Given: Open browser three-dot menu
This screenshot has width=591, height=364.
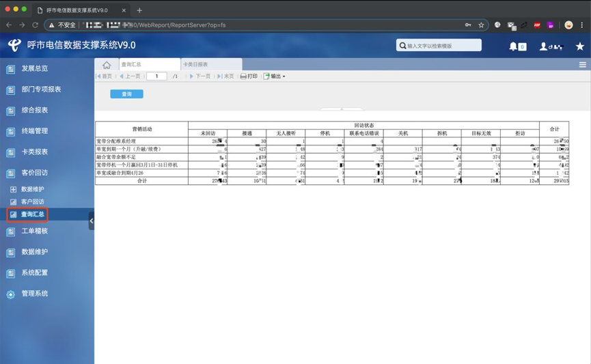Looking at the screenshot, I should coord(582,25).
